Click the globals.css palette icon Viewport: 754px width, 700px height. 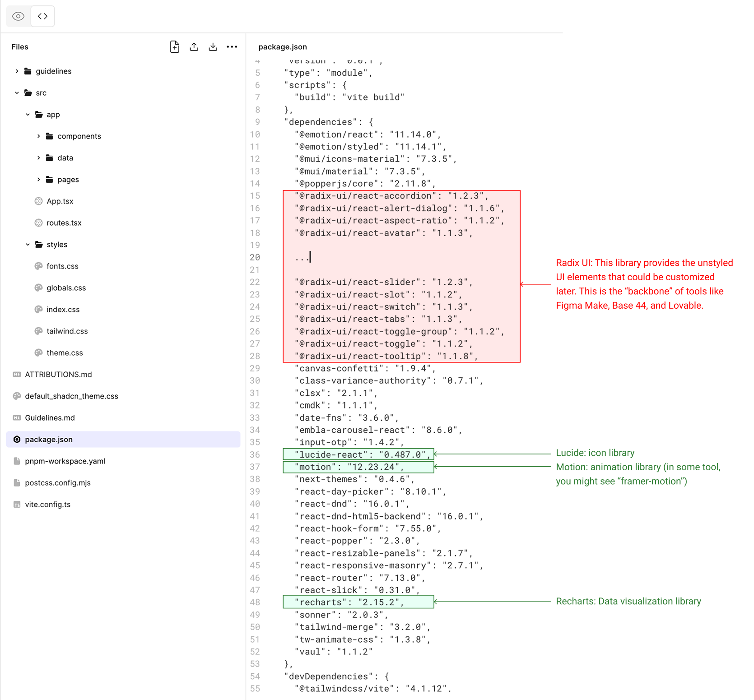(38, 287)
